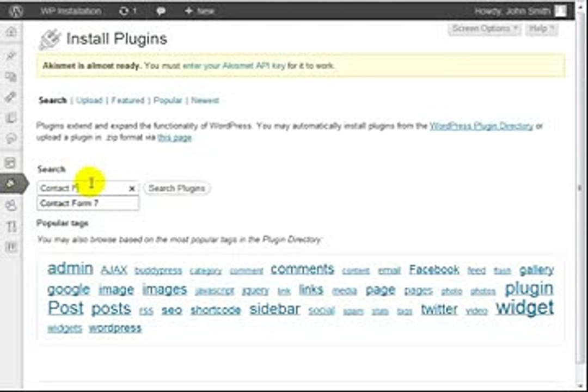Open the Appearance icon in sidebar
This screenshot has width=588, height=392.
point(11,163)
